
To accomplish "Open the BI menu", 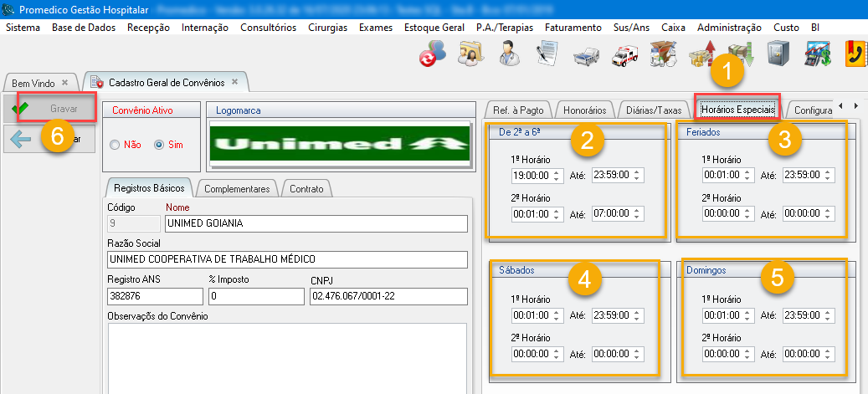I will pyautogui.click(x=815, y=28).
